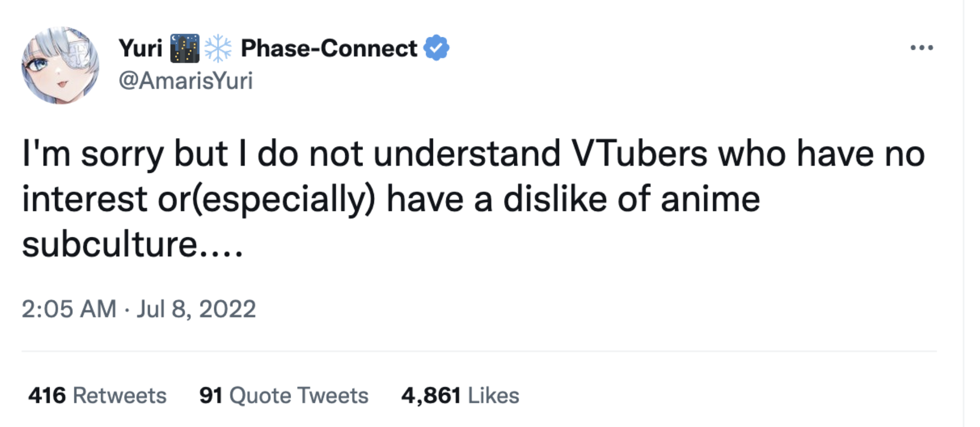Open the Quote Tweets list
Viewport: 980px width, 427px height.
(x=299, y=396)
